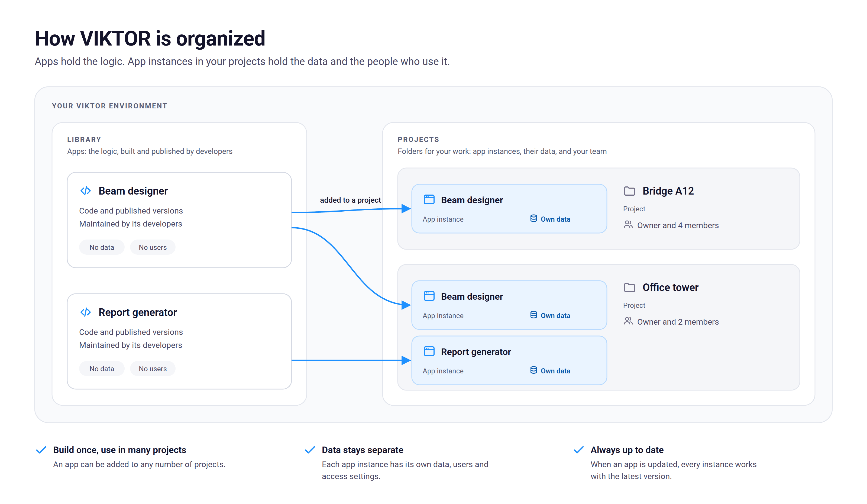
Task: Click the No data pill under Report generator
Action: point(102,369)
